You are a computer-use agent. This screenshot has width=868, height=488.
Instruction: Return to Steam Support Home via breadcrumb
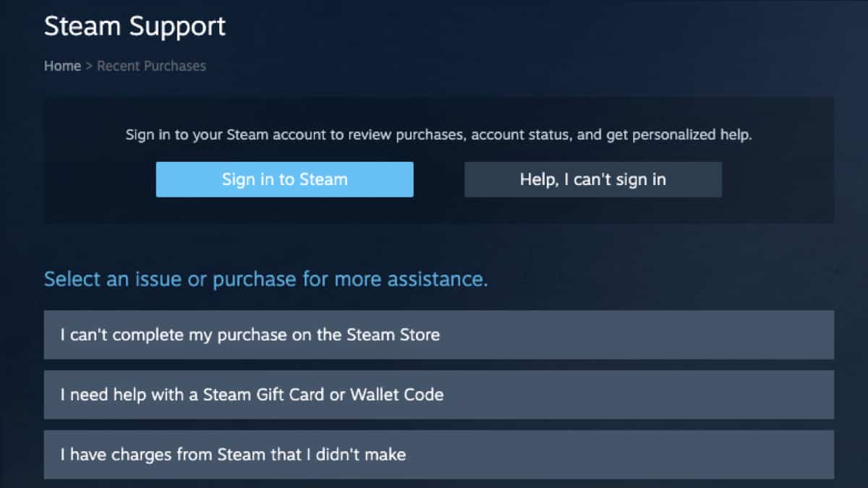click(x=62, y=66)
